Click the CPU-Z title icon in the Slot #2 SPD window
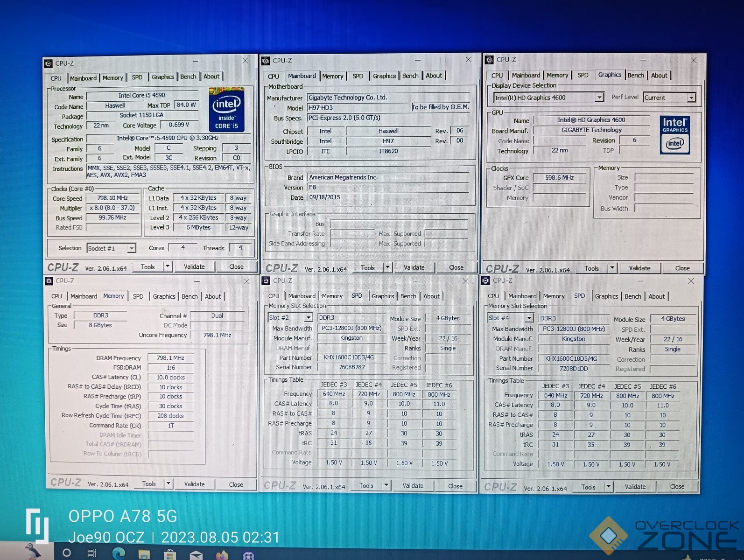 pos(266,280)
